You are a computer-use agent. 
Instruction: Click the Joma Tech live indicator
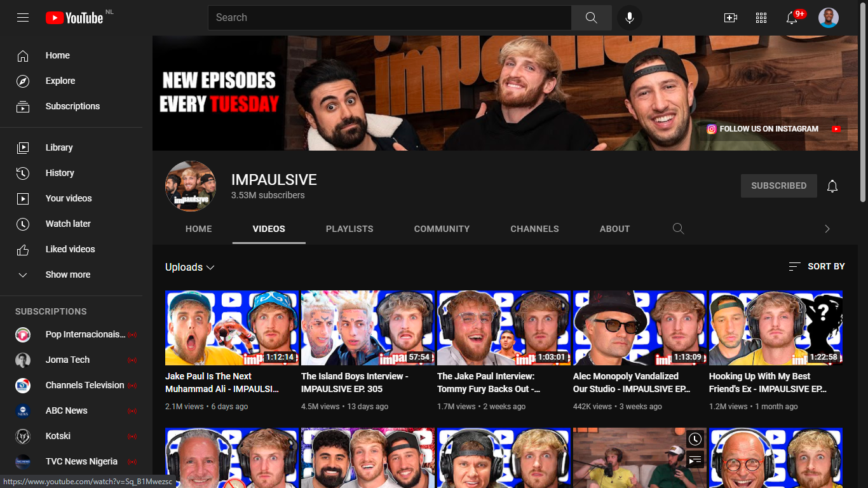[x=132, y=360]
